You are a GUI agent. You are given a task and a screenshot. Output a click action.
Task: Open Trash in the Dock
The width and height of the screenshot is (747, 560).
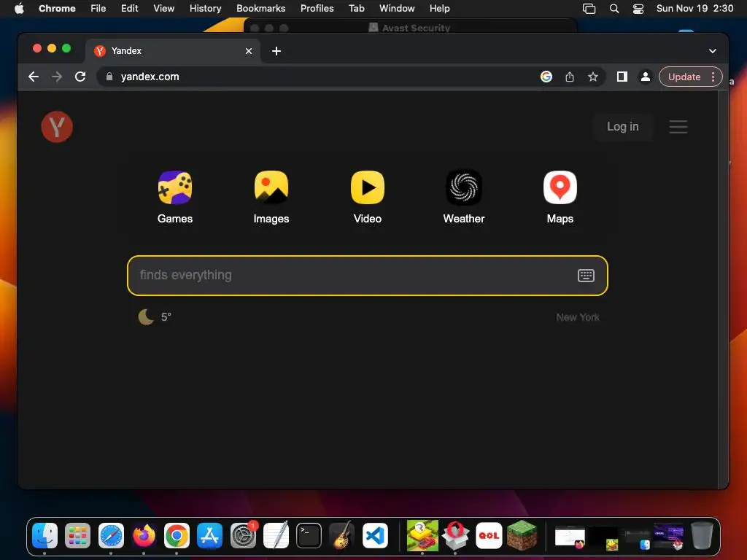(x=702, y=535)
